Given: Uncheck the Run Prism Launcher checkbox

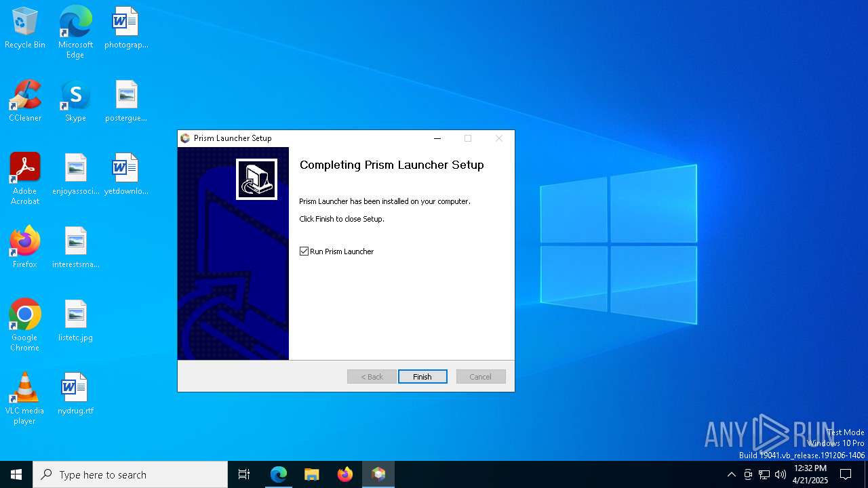Looking at the screenshot, I should (x=304, y=251).
